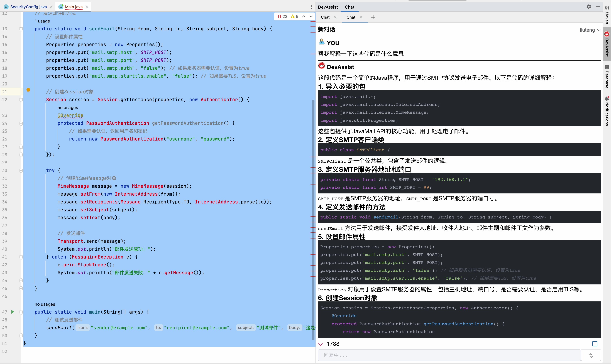Open the Notifications side panel
The height and width of the screenshot is (364, 611).
pyautogui.click(x=607, y=111)
